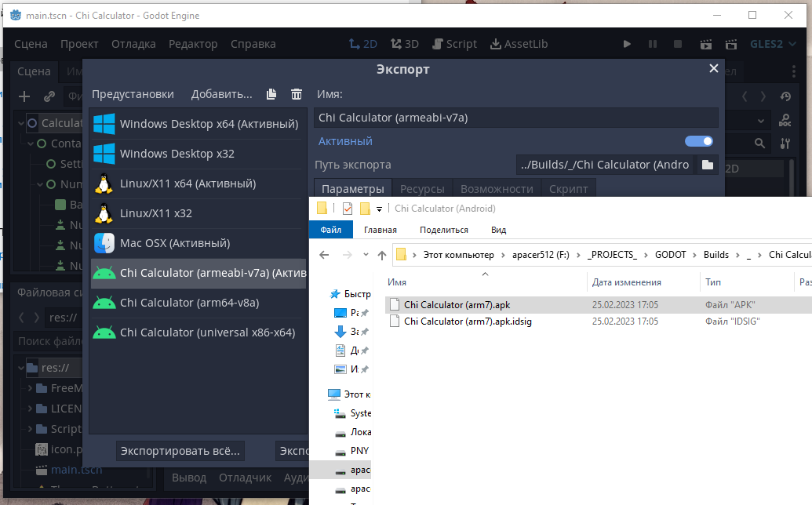Switch to Скрипт tab

tap(568, 189)
